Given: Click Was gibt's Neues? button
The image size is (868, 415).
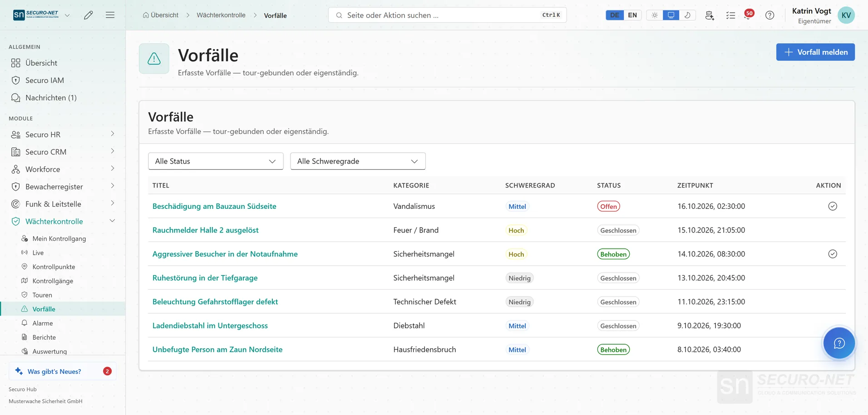Looking at the screenshot, I should [63, 371].
